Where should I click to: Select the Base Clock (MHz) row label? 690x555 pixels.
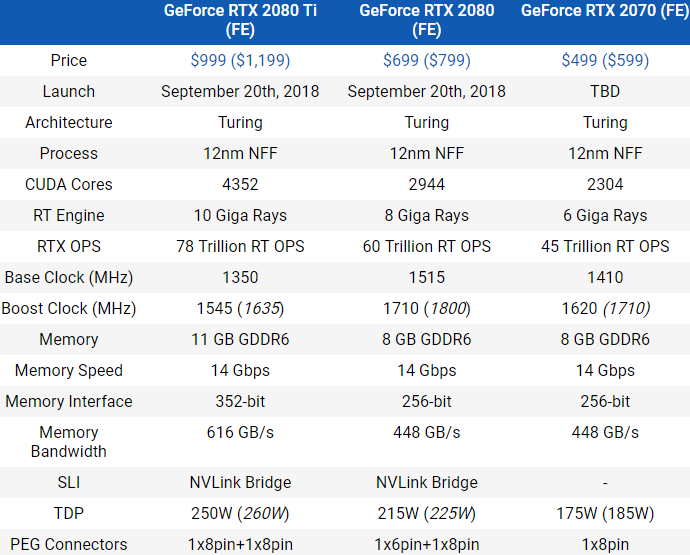pos(69,277)
